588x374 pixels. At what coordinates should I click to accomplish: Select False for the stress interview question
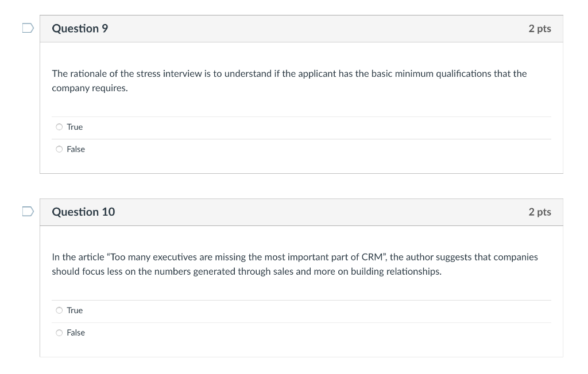59,149
